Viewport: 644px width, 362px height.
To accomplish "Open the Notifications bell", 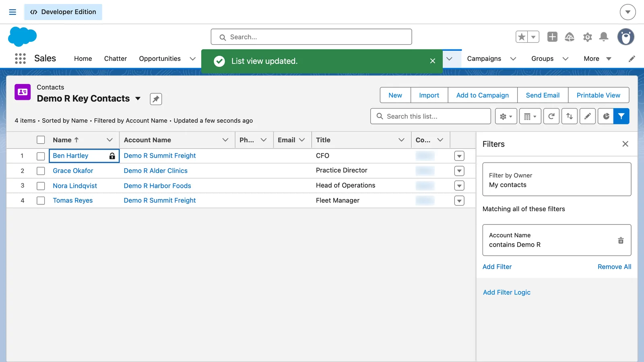I will click(604, 37).
